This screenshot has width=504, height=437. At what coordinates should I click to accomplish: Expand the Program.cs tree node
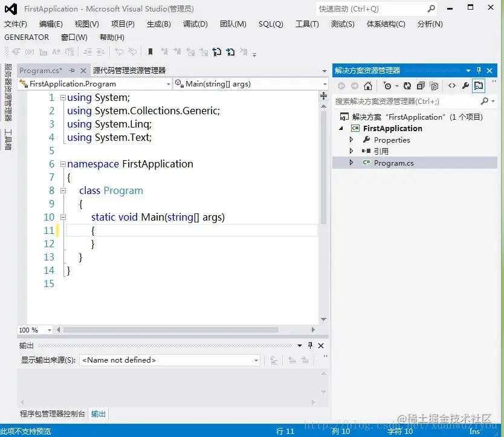click(x=351, y=163)
